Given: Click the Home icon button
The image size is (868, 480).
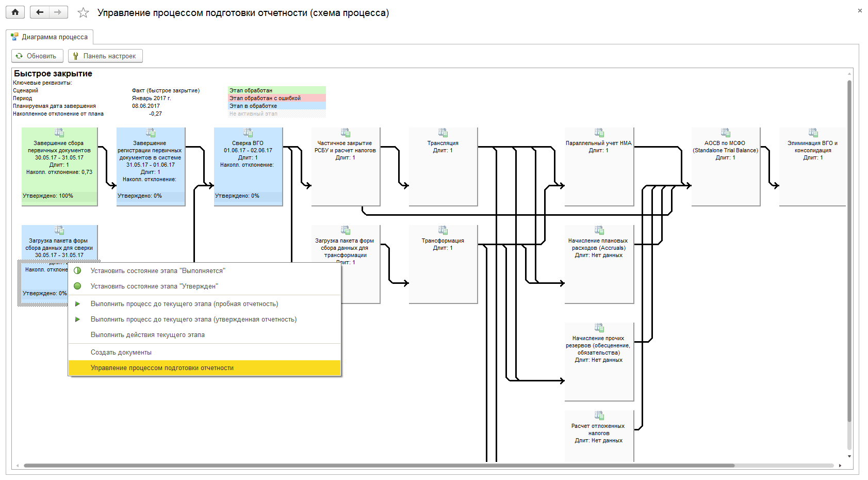Looking at the screenshot, I should pos(15,12).
